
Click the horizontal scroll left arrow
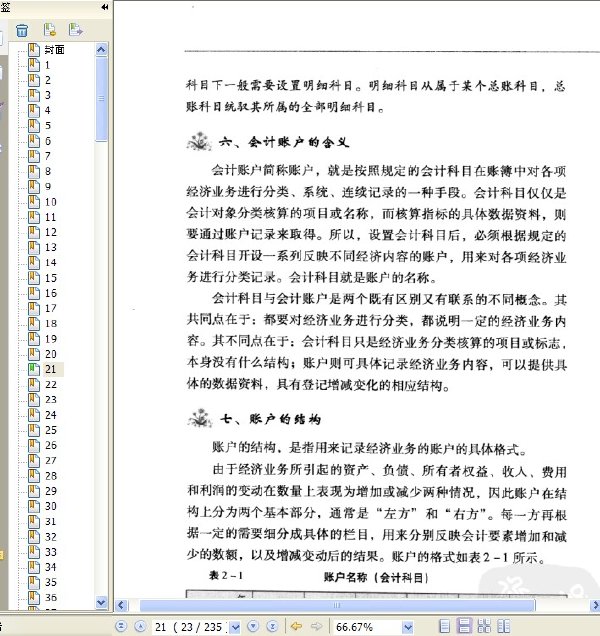tap(121, 606)
